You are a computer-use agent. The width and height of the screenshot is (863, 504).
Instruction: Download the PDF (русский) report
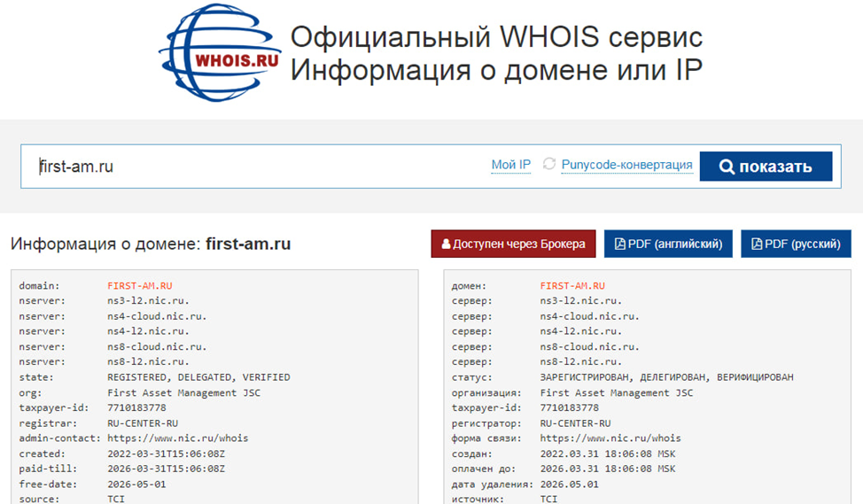[x=796, y=244]
